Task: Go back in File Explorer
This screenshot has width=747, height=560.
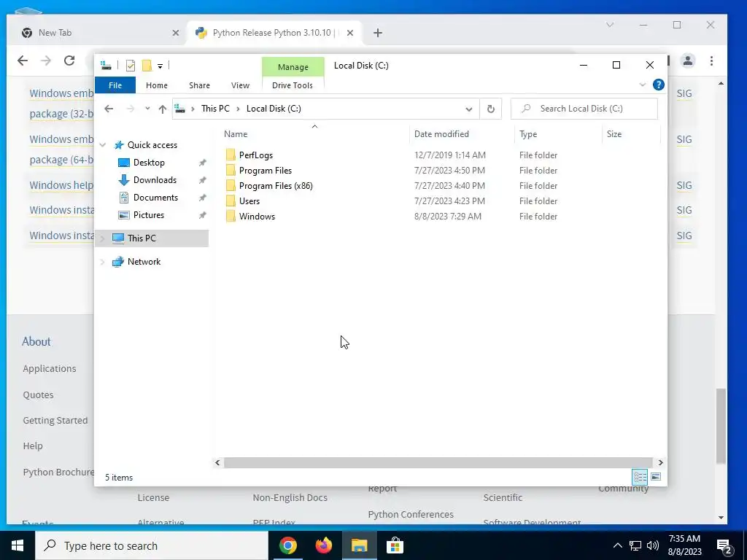Action: 109,109
